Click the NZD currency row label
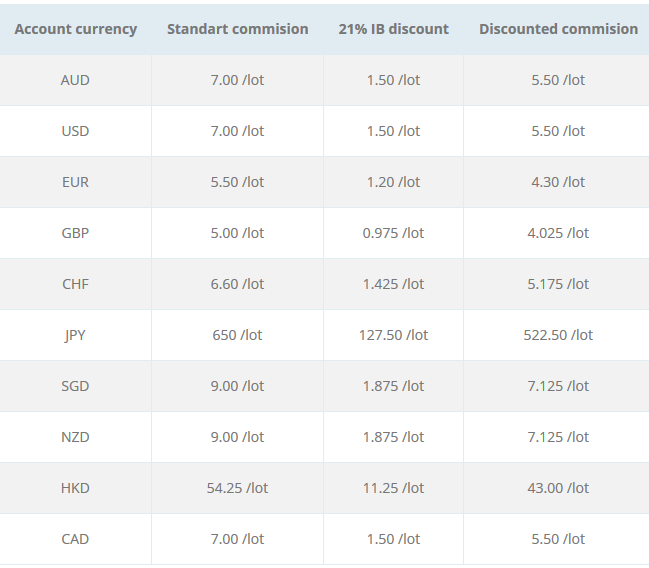The image size is (649, 568). point(75,437)
